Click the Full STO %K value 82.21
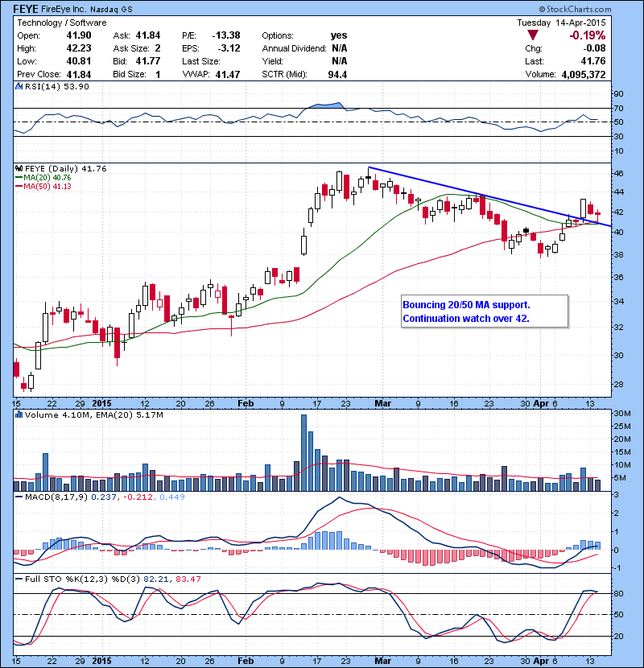644x668 pixels. tap(156, 579)
